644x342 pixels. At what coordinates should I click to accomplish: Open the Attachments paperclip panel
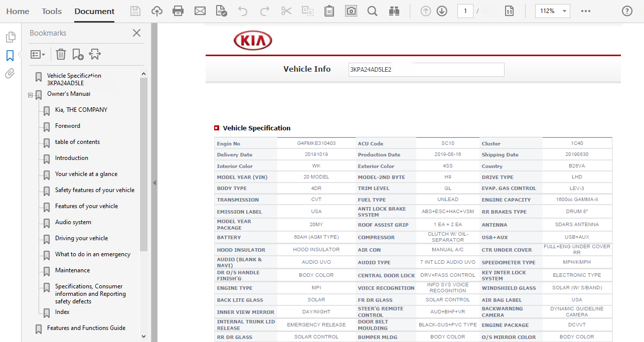(10, 74)
